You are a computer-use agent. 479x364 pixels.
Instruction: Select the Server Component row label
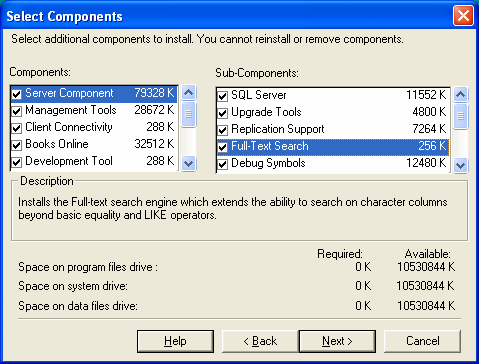pos(69,93)
